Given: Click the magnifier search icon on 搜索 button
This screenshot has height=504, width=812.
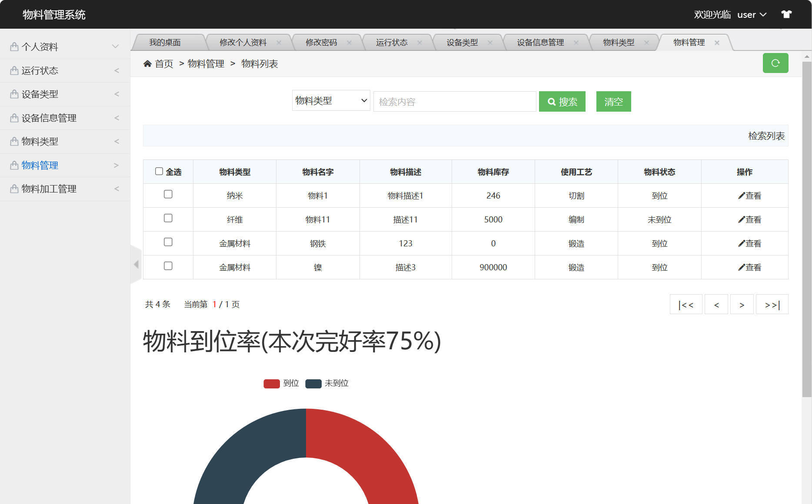Looking at the screenshot, I should [x=552, y=101].
